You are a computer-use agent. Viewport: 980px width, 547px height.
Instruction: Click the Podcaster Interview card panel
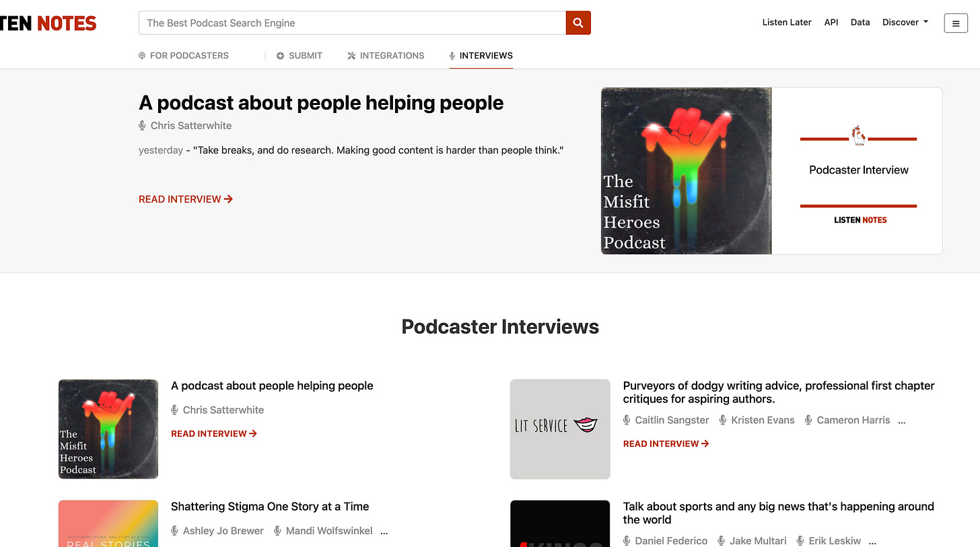click(857, 171)
